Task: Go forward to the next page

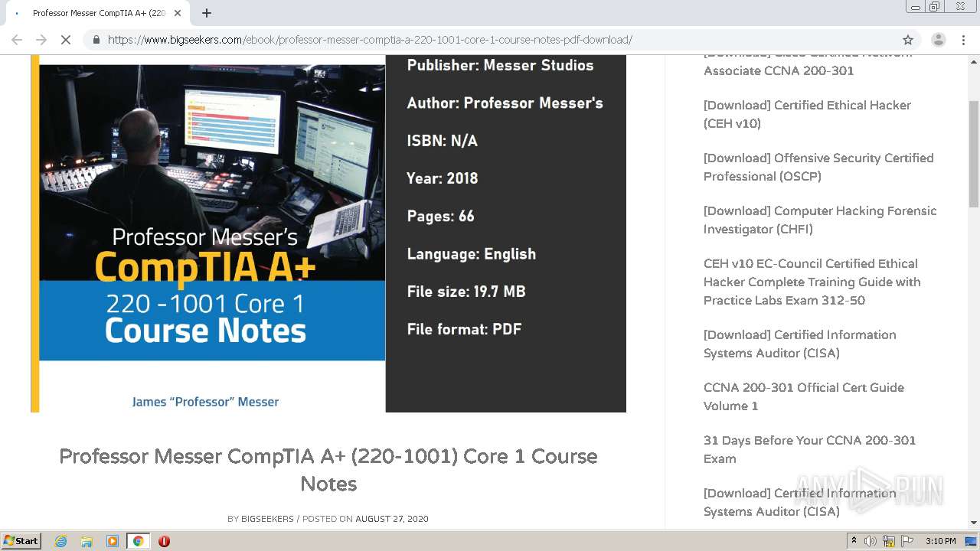Action: [41, 40]
